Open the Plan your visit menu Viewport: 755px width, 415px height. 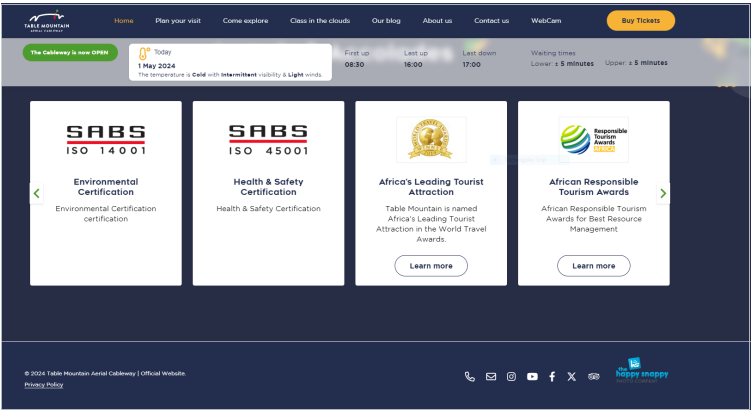178,21
